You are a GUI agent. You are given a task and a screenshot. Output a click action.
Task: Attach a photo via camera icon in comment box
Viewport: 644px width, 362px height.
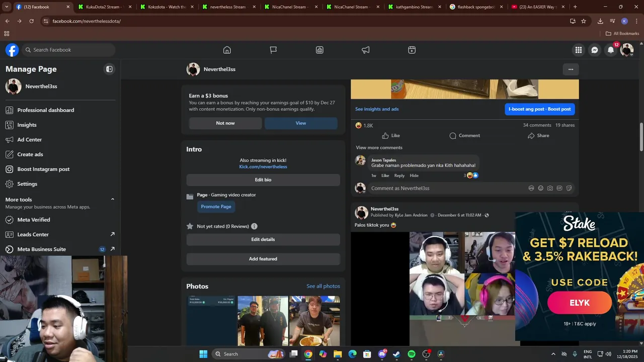tap(550, 188)
